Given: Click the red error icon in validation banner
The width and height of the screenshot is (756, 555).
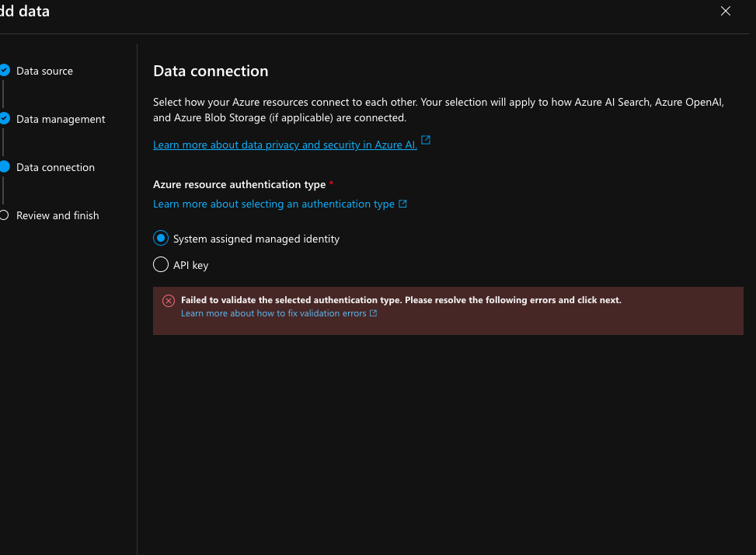Looking at the screenshot, I should click(169, 301).
